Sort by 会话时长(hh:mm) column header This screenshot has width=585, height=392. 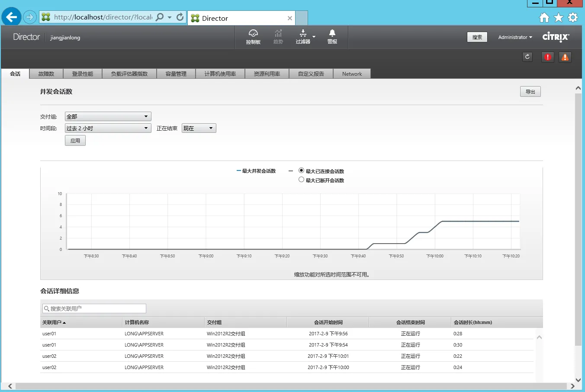click(497, 322)
